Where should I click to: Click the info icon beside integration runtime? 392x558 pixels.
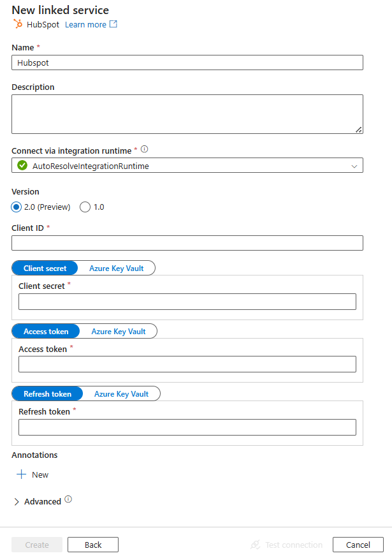pyautogui.click(x=145, y=149)
